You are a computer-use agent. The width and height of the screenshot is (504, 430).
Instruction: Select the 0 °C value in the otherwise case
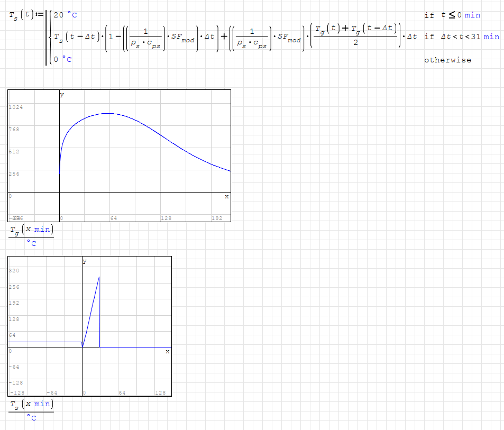coord(62,59)
